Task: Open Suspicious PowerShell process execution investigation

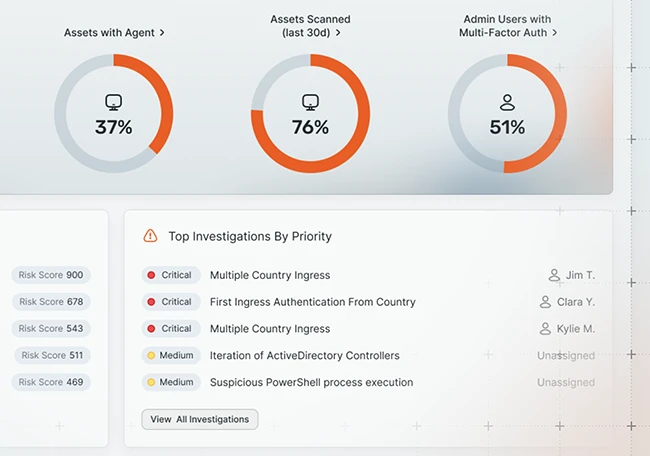Action: coord(311,382)
